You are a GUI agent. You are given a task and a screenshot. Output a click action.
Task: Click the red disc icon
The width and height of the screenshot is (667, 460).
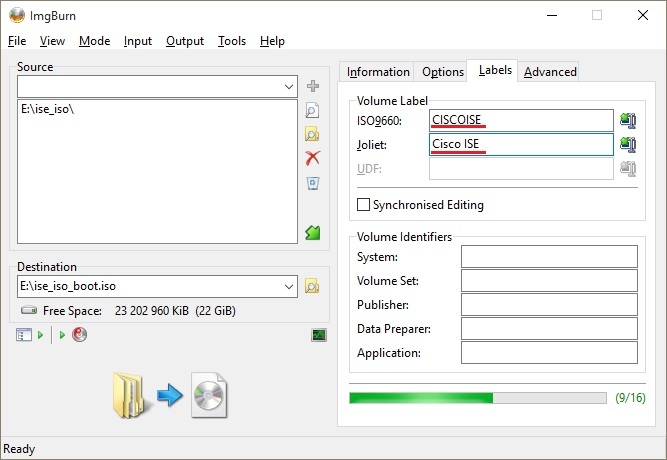(x=80, y=335)
